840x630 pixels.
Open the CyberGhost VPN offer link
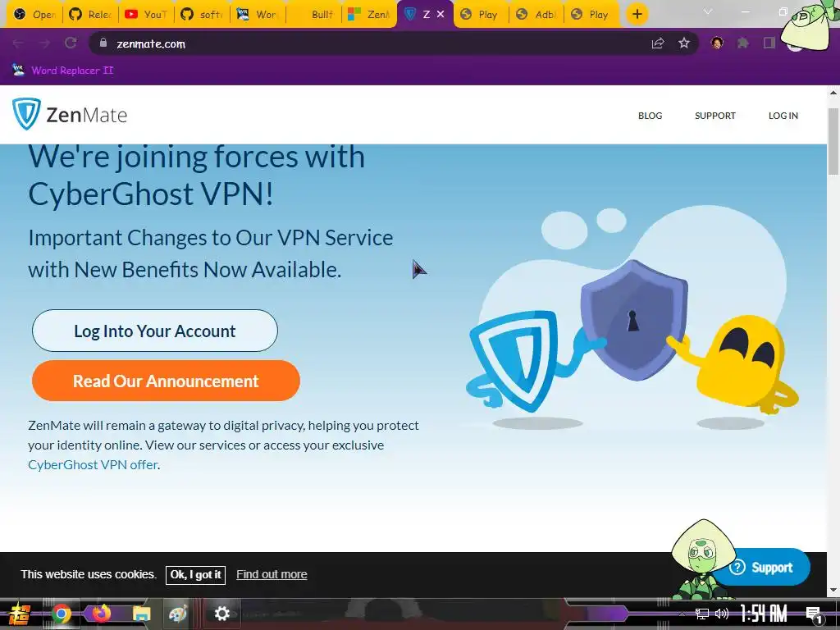pos(93,464)
